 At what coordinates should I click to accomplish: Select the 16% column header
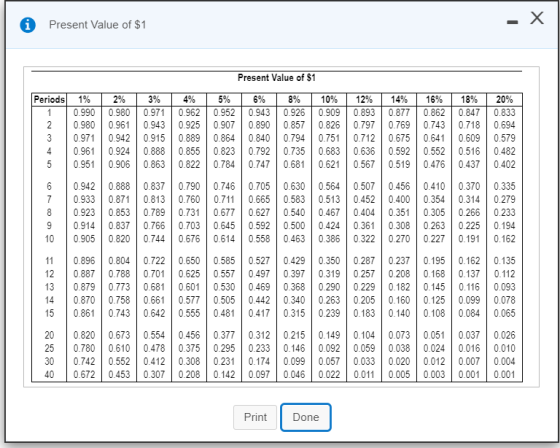434,100
